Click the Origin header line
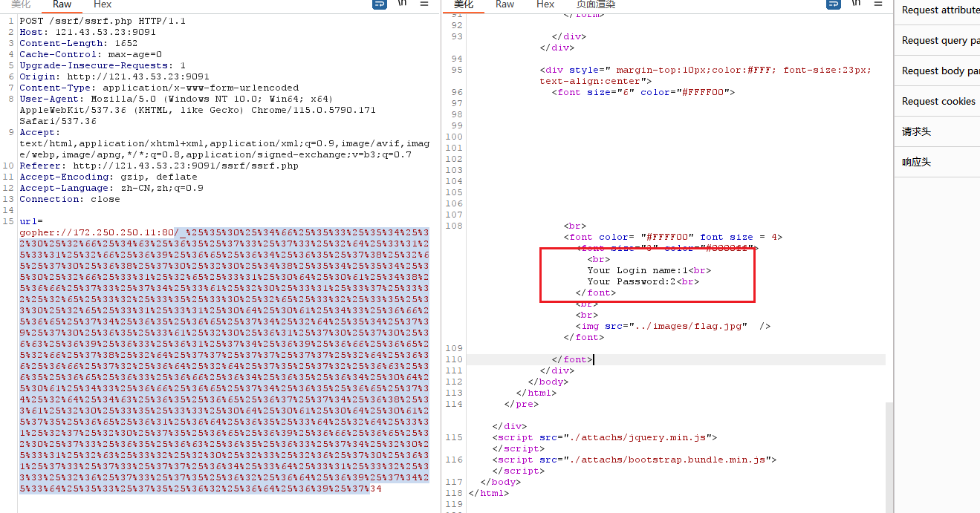Image resolution: width=980 pixels, height=513 pixels. coord(114,77)
